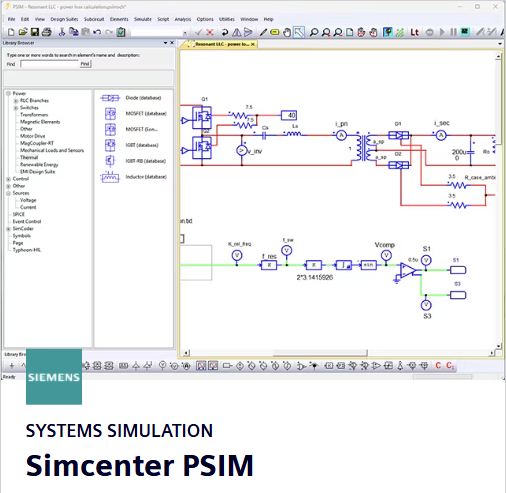Image resolution: width=506 pixels, height=493 pixels.
Task: Choose the select arrow tool
Action: (299, 32)
